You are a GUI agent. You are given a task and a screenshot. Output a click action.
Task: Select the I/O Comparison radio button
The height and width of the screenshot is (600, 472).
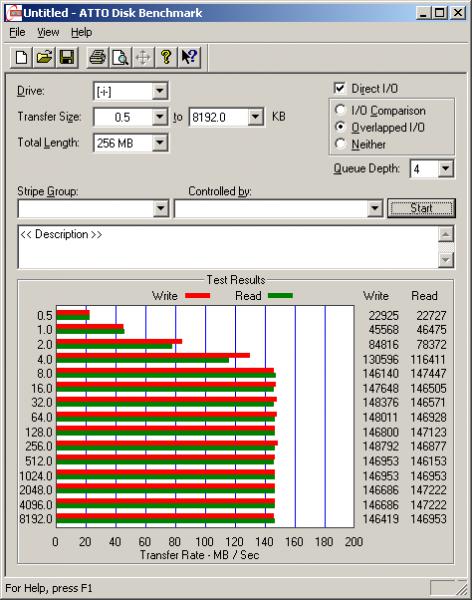(x=340, y=110)
